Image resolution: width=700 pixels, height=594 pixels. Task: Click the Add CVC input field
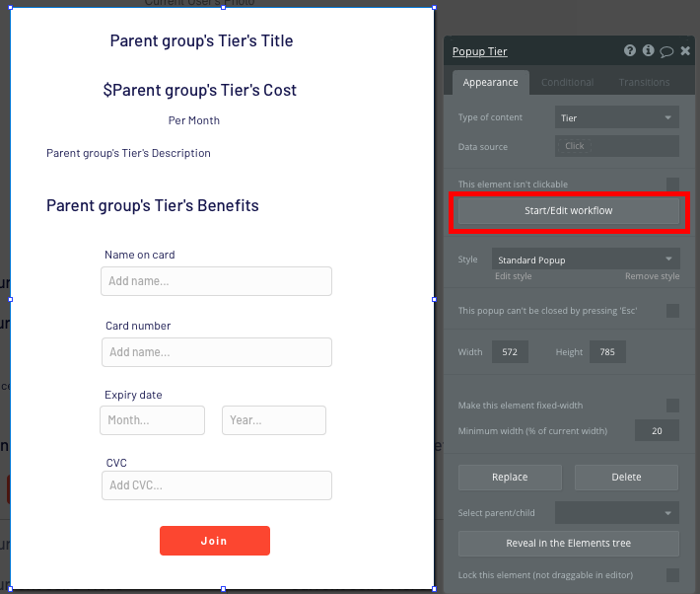[x=217, y=485]
